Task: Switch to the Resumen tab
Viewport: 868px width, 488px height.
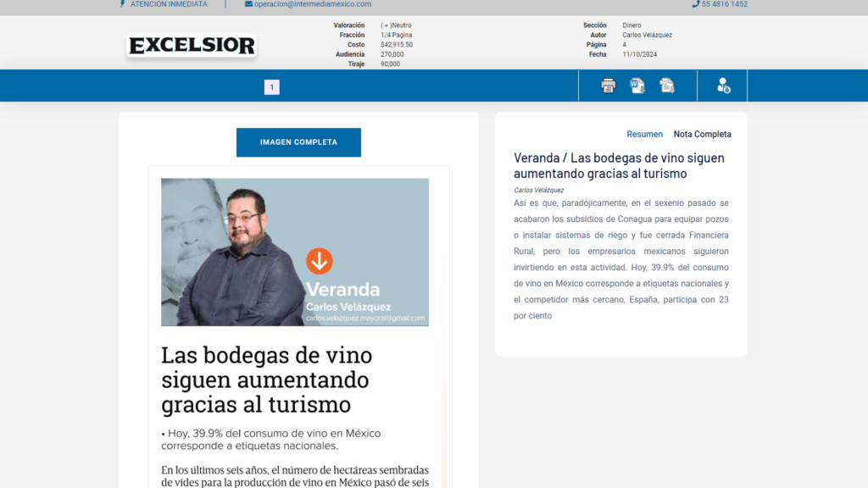Action: pos(644,134)
